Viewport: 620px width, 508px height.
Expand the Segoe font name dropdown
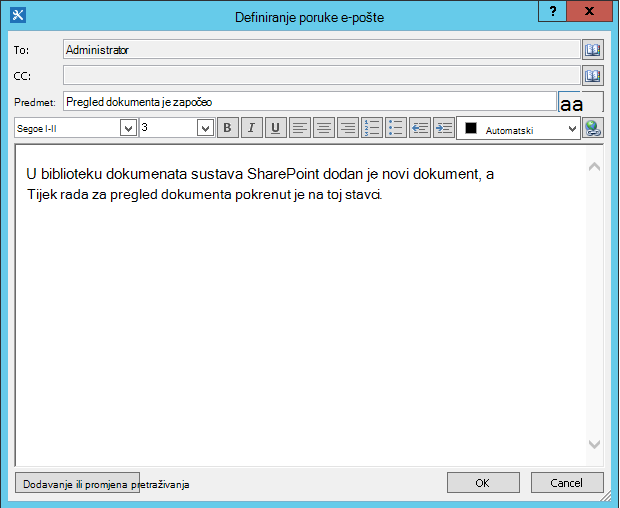pos(128,128)
